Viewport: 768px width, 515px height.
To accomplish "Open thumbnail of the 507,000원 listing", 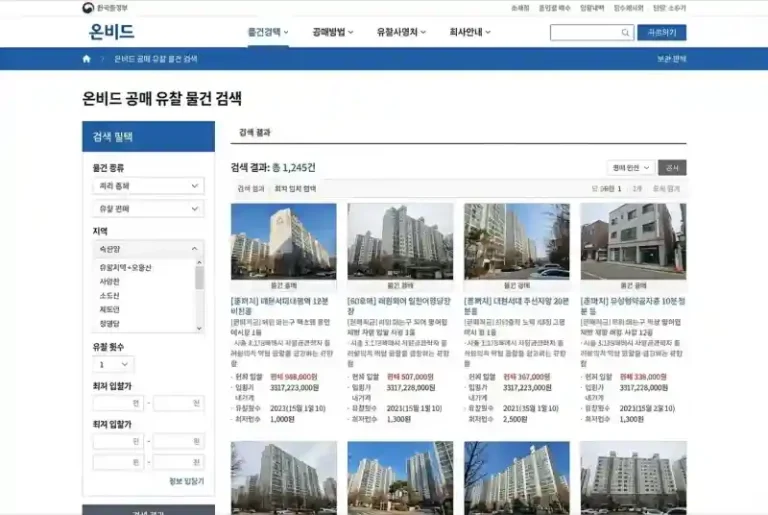I will [400, 242].
